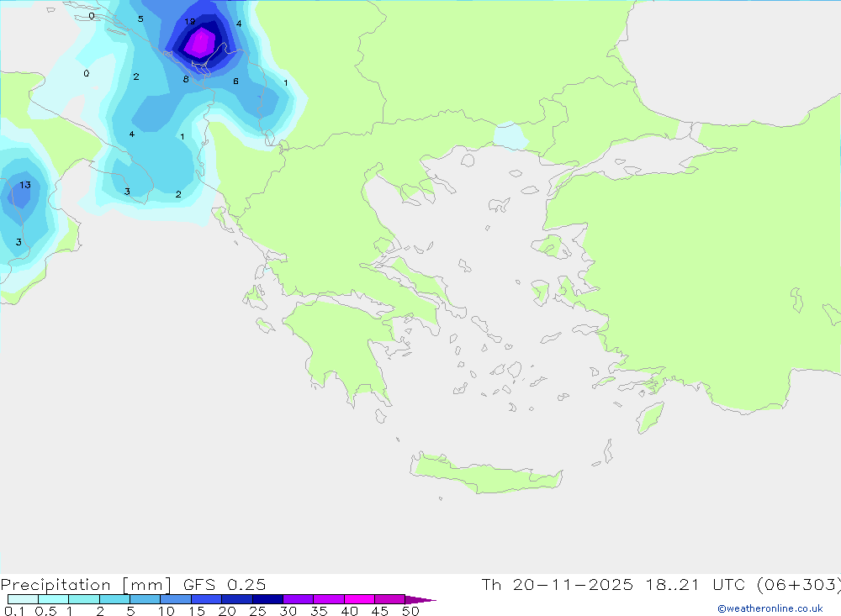Screen dimensions: 841x616
Task: Open the weatheronline.co.uk copyright link
Action: tap(770, 608)
